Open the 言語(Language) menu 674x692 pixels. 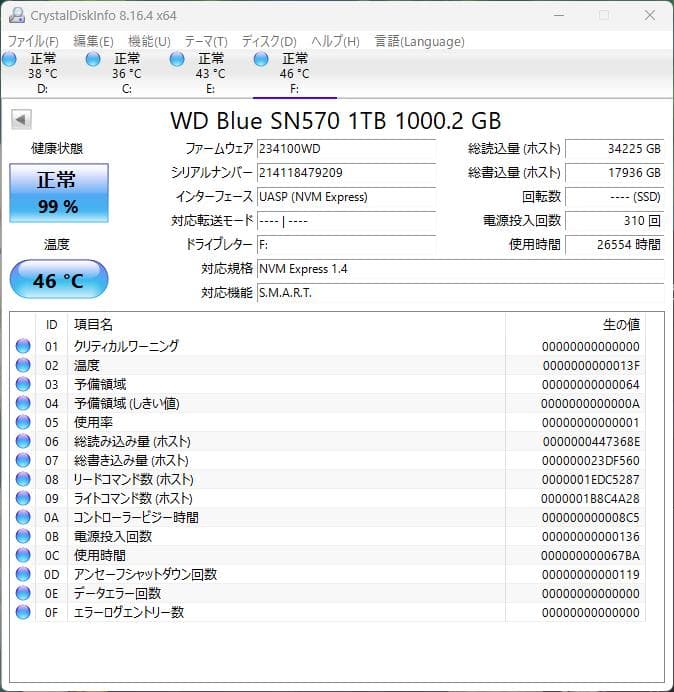coord(419,41)
